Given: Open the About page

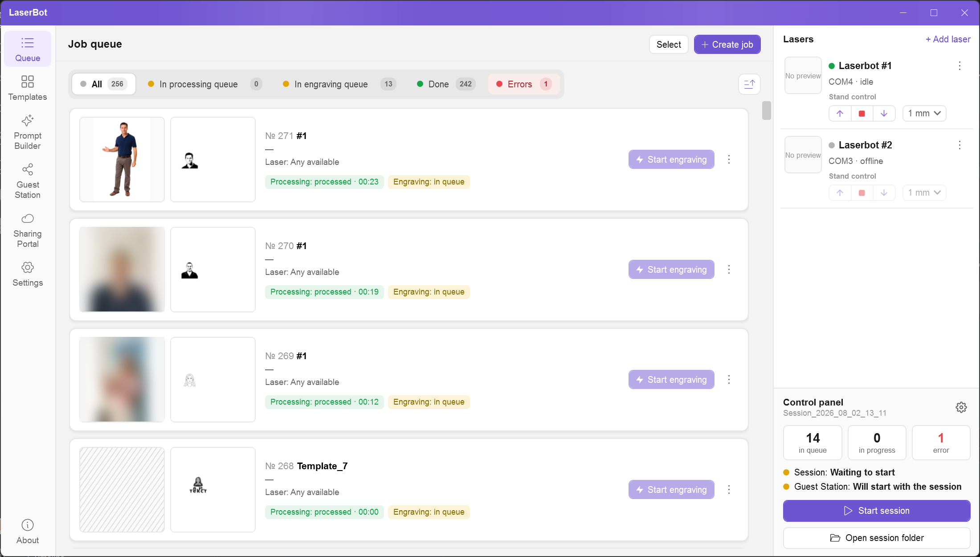Looking at the screenshot, I should point(28,532).
